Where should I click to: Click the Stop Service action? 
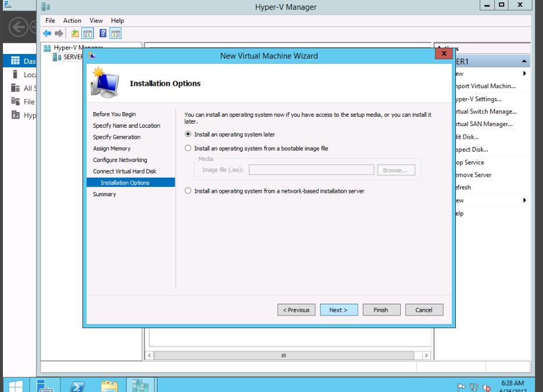click(470, 162)
